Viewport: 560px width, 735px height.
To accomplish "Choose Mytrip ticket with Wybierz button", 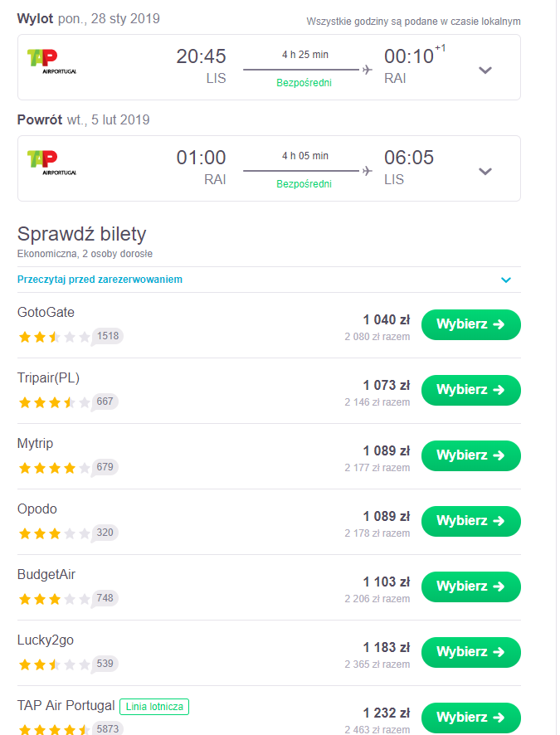I will pyautogui.click(x=471, y=455).
